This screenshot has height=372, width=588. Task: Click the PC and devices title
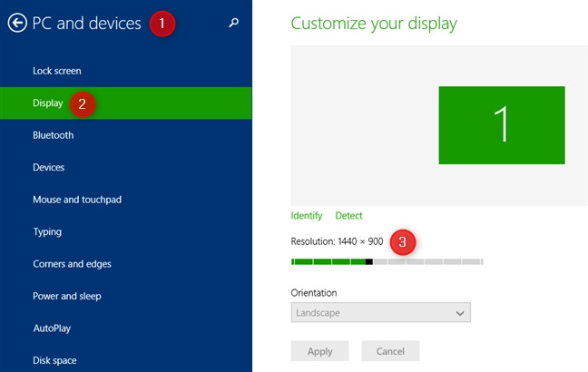pyautogui.click(x=86, y=24)
